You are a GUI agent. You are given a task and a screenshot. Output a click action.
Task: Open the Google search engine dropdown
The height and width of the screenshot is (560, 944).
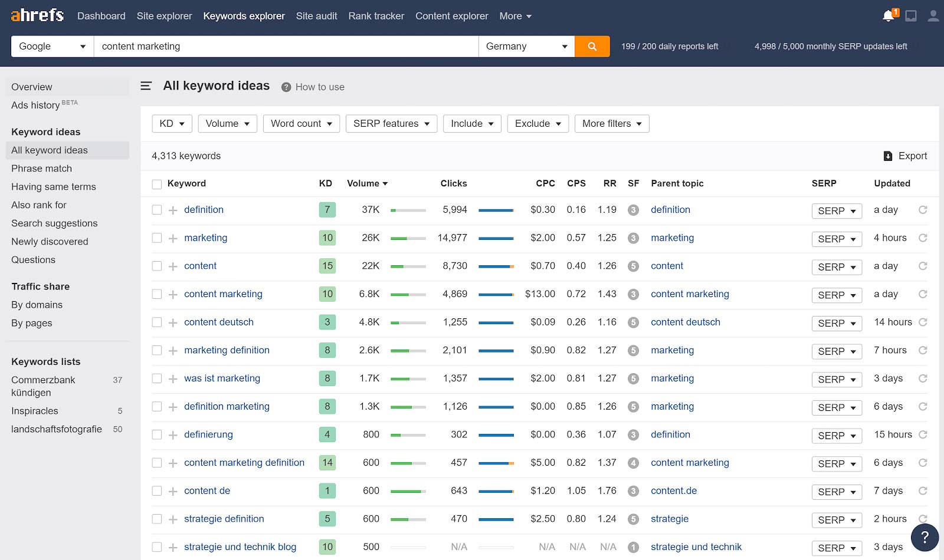click(x=53, y=46)
